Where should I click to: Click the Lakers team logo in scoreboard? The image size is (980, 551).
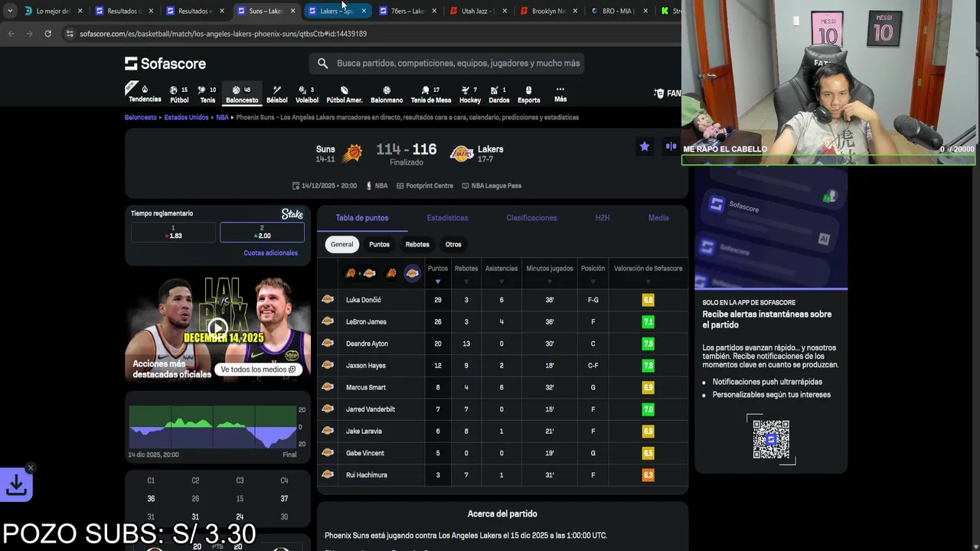pos(462,153)
